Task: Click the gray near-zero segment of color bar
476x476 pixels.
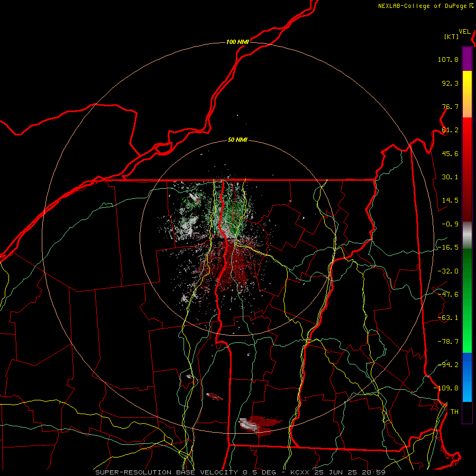Action: 467,235
